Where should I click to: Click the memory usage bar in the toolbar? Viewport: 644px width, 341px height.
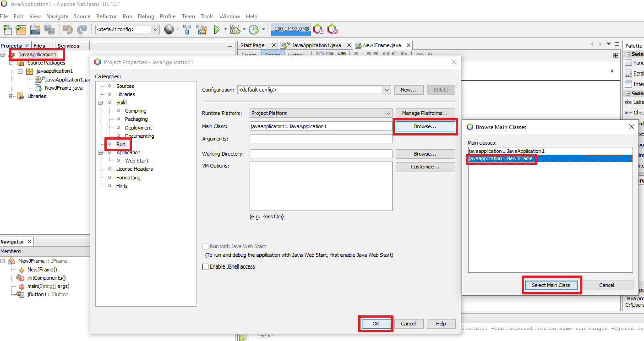click(x=291, y=29)
